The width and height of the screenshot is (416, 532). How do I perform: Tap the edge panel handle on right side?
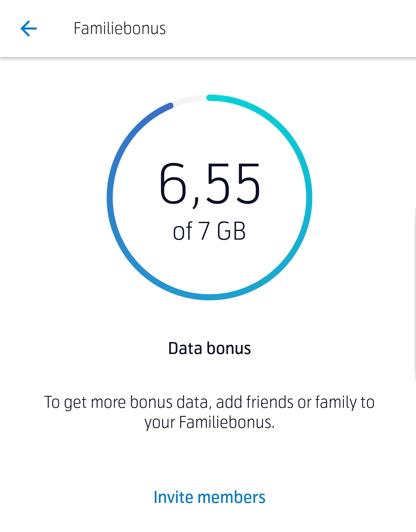pos(415,294)
